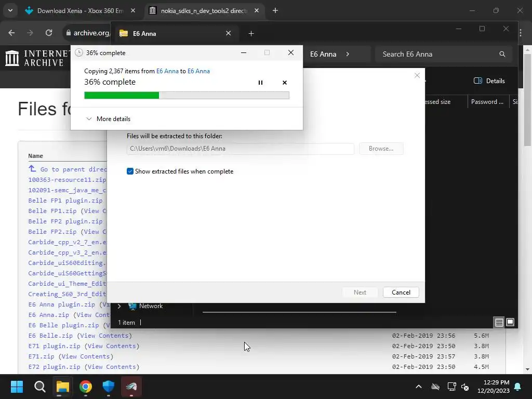Viewport: 532px width, 399px height.
Task: Go back in Chrome
Action: 11,33
